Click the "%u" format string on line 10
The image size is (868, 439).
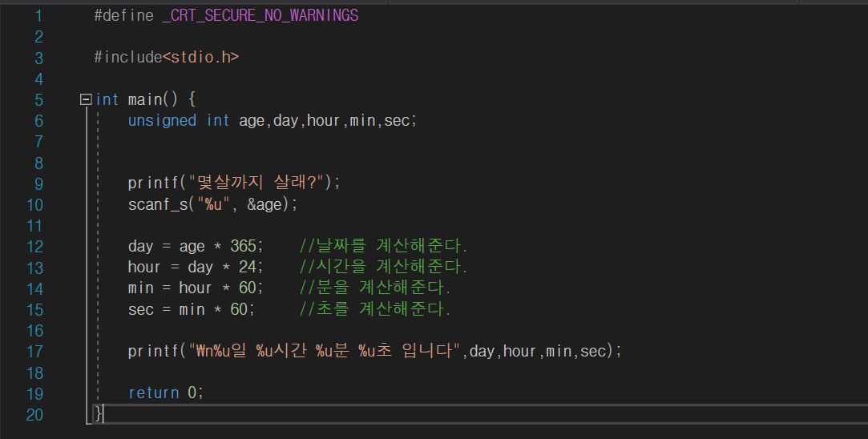[x=214, y=203]
